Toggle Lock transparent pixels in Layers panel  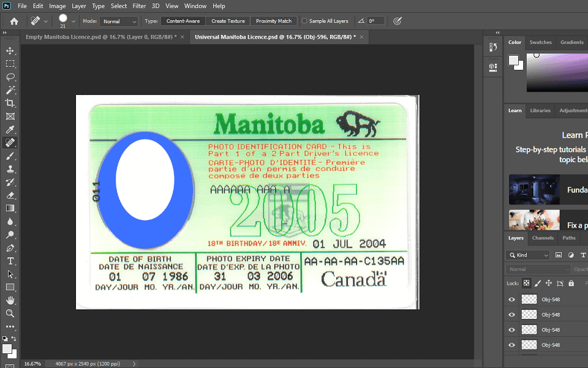click(526, 283)
